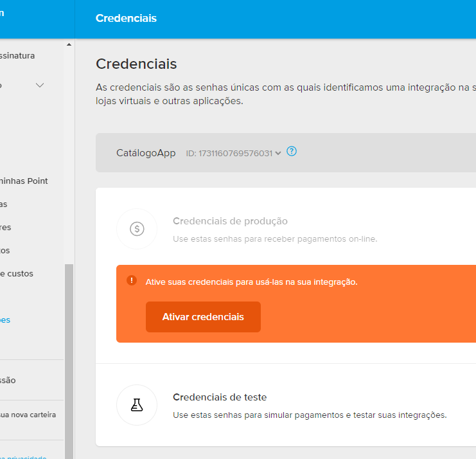The width and height of the screenshot is (476, 459).
Task: Open the 'sua nova carteira' sidebar item
Action: click(x=28, y=415)
